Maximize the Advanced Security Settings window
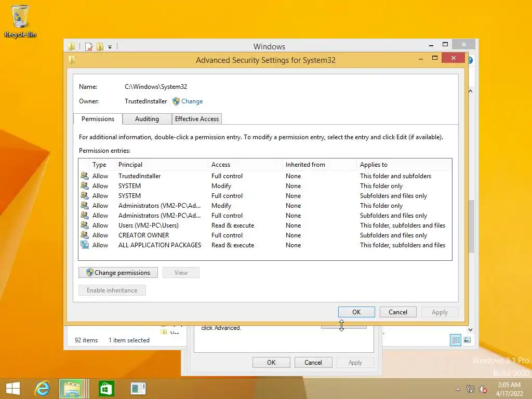Viewport: 532px width, 399px height. [x=435, y=58]
